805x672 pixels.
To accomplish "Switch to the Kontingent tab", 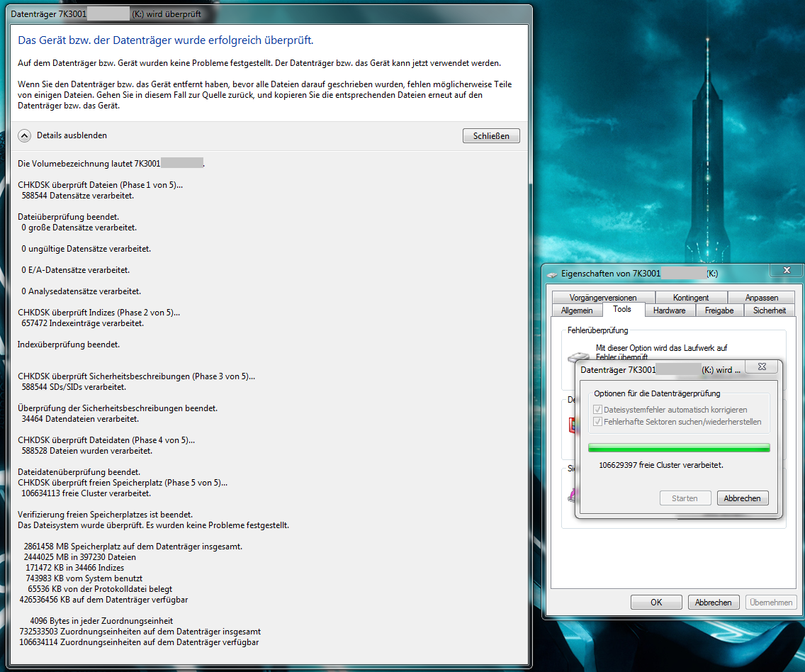I will tap(690, 298).
